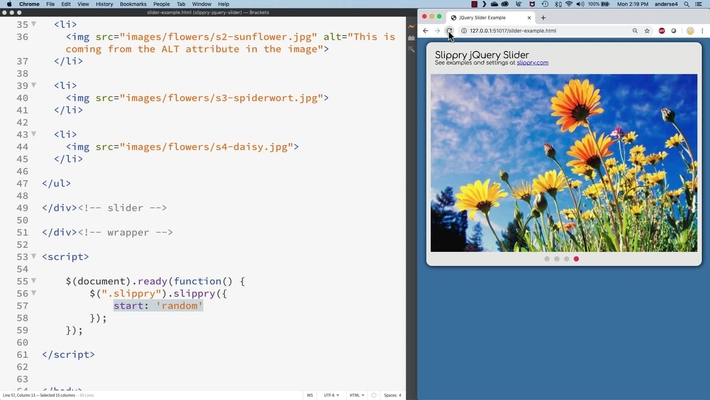Open the Chrome profile avatar
The height and width of the screenshot is (400, 710).
[x=690, y=31]
